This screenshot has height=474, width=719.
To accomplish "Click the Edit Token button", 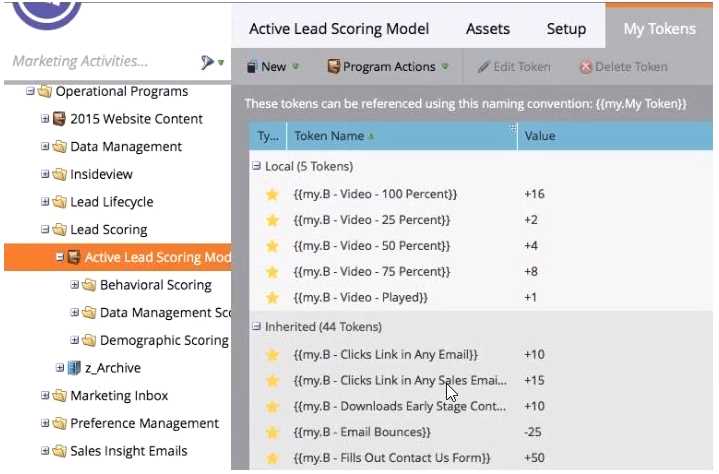I will click(x=513, y=67).
